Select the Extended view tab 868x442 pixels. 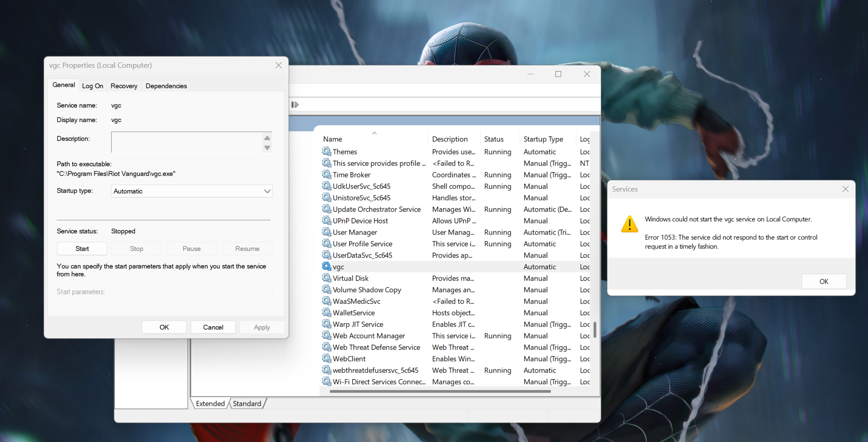[x=210, y=404]
